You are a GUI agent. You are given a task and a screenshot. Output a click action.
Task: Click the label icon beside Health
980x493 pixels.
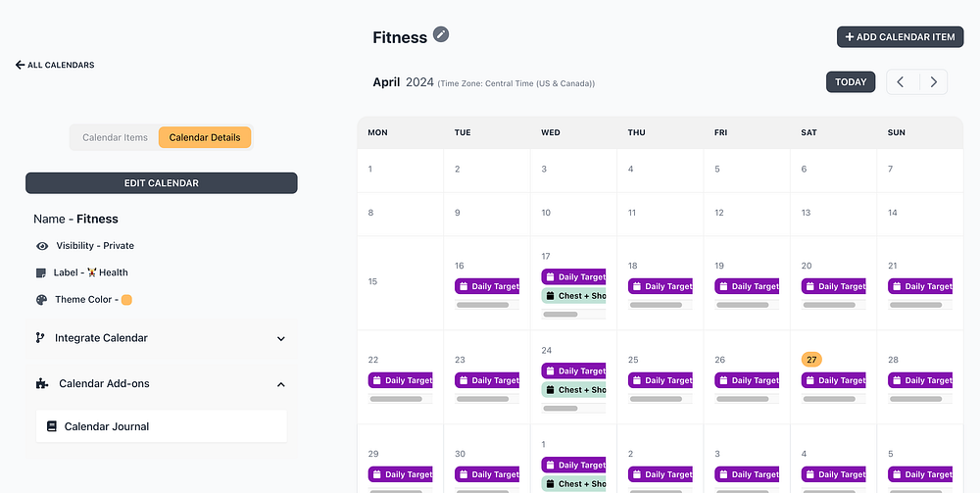point(41,272)
